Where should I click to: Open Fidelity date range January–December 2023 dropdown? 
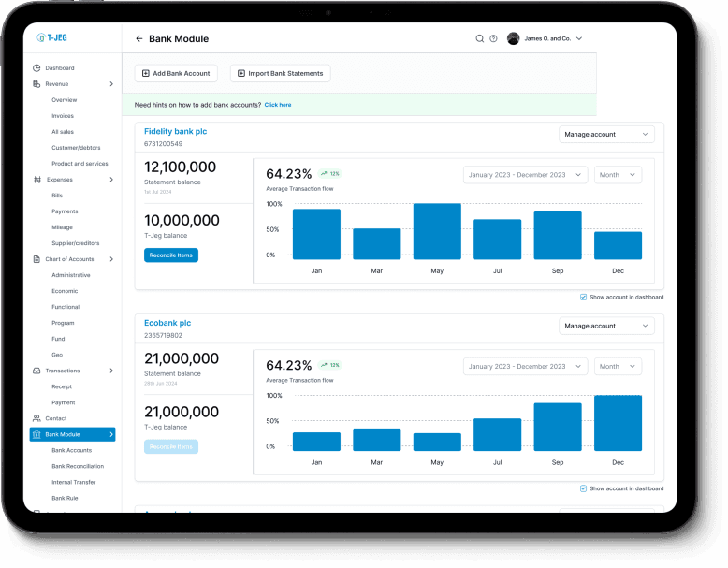click(525, 175)
